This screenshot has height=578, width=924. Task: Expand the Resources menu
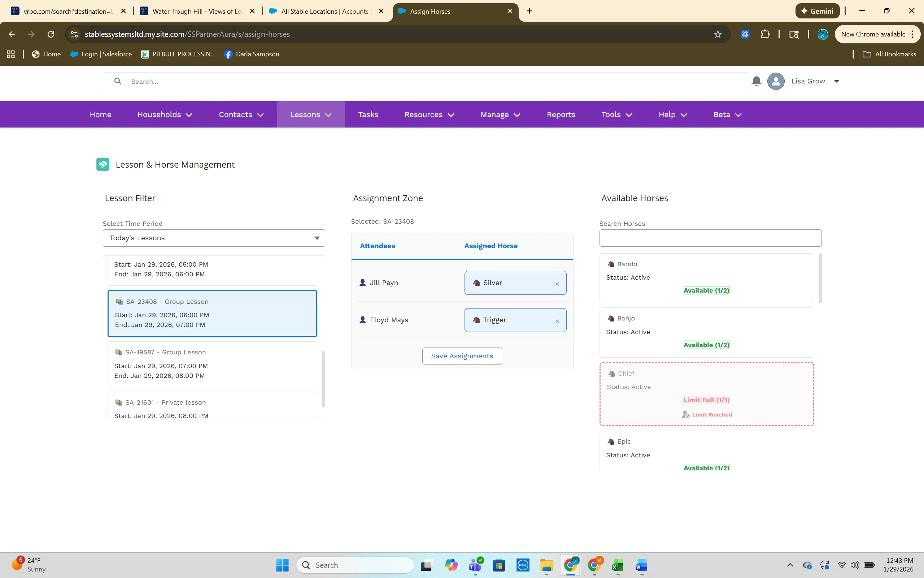429,114
